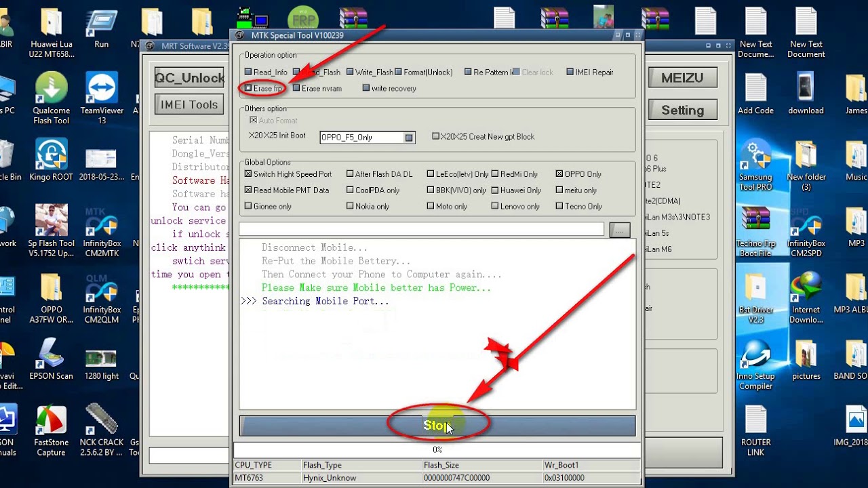
Task: Enable the CoolPDA only checkbox
Action: [x=350, y=190]
